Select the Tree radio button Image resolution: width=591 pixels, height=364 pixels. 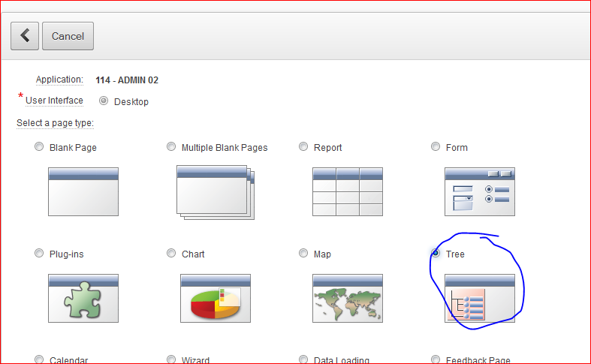point(436,253)
